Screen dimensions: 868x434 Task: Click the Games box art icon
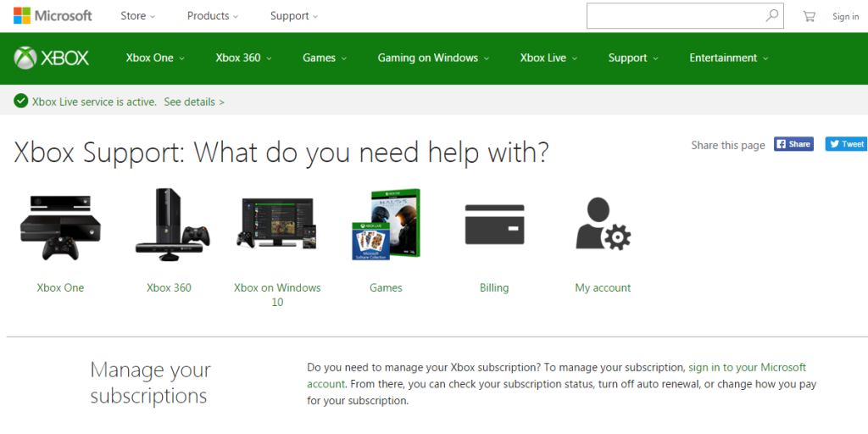(x=386, y=225)
